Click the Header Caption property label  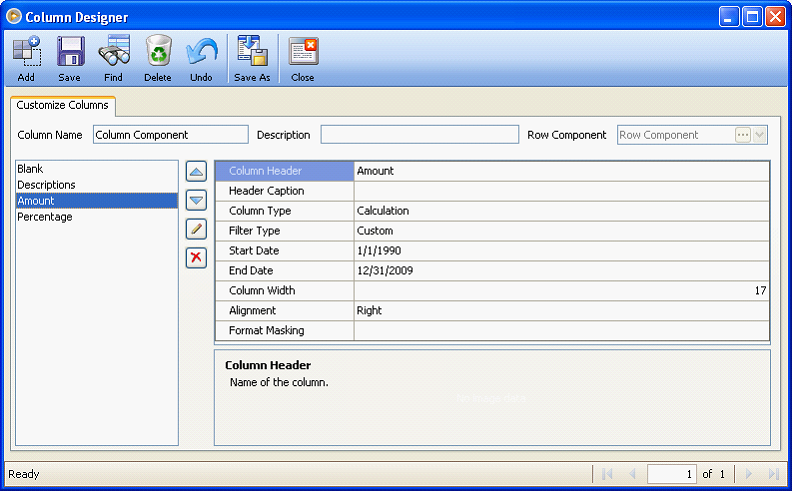[x=267, y=191]
